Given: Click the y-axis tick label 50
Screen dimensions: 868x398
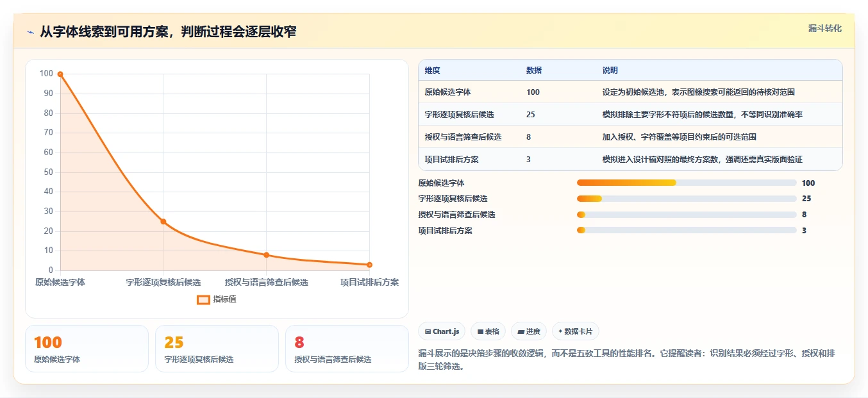Looking at the screenshot, I should (48, 172).
